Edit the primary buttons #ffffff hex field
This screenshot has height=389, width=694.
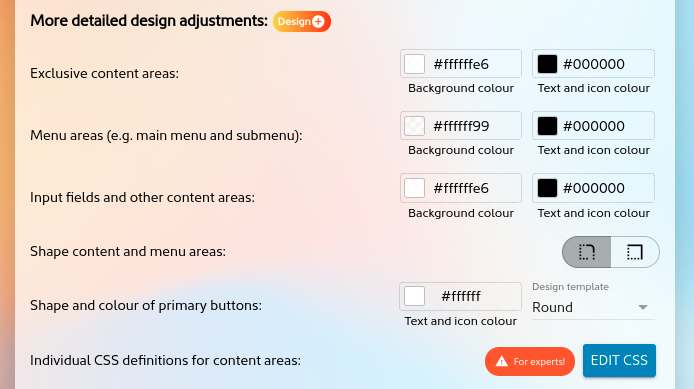click(461, 296)
